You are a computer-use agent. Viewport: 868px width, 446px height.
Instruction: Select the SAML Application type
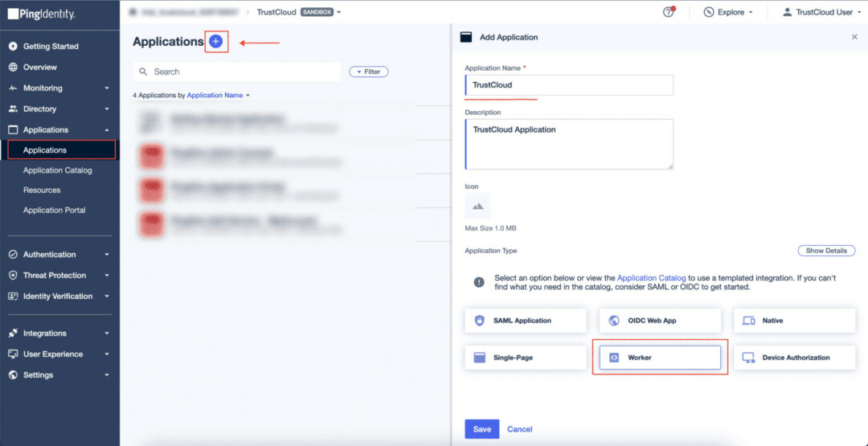tap(526, 321)
